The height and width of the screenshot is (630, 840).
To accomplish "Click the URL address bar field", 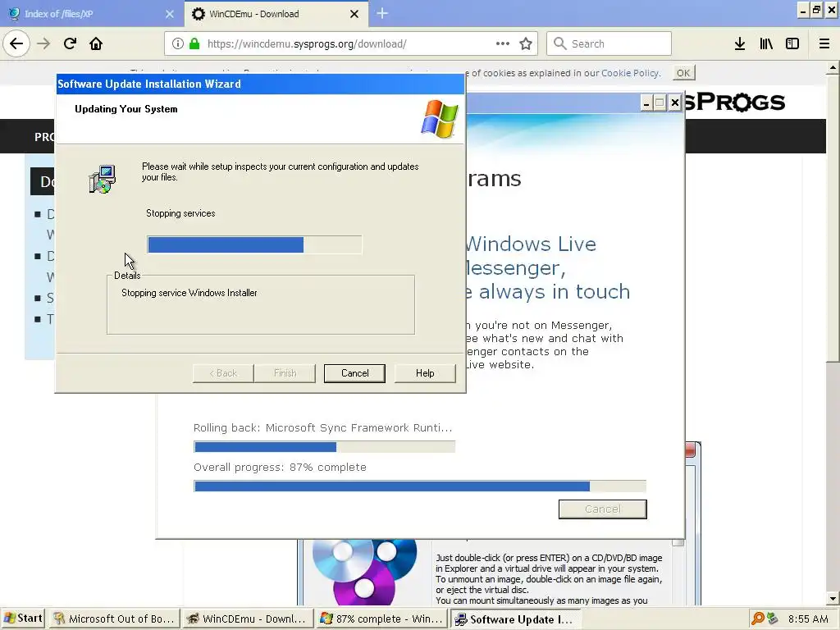I will (349, 43).
